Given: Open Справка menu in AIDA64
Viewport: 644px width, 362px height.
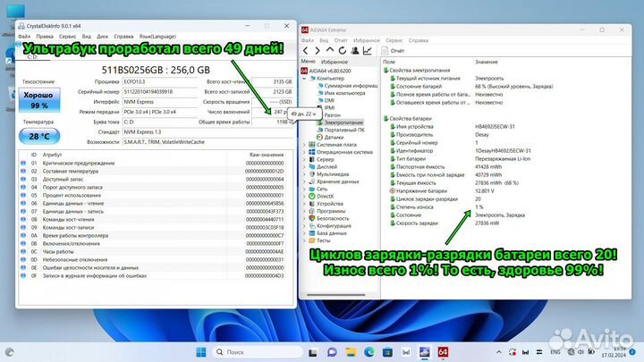Looking at the screenshot, I should [x=418, y=40].
